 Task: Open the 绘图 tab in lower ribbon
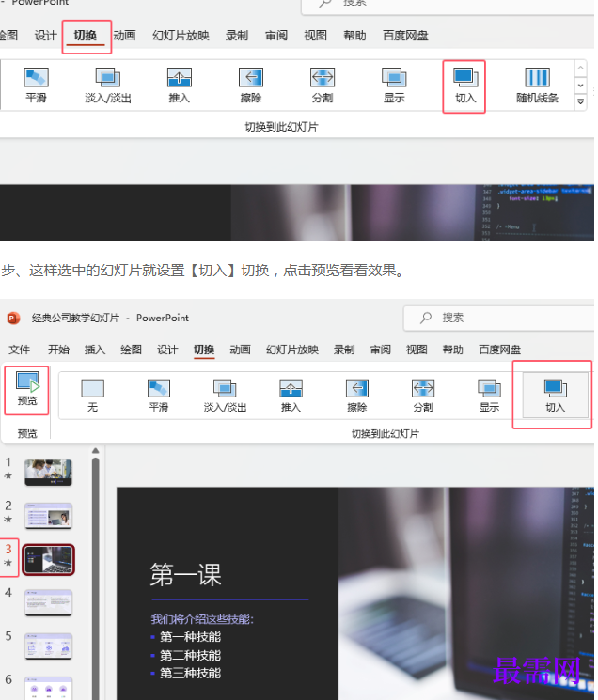131,350
